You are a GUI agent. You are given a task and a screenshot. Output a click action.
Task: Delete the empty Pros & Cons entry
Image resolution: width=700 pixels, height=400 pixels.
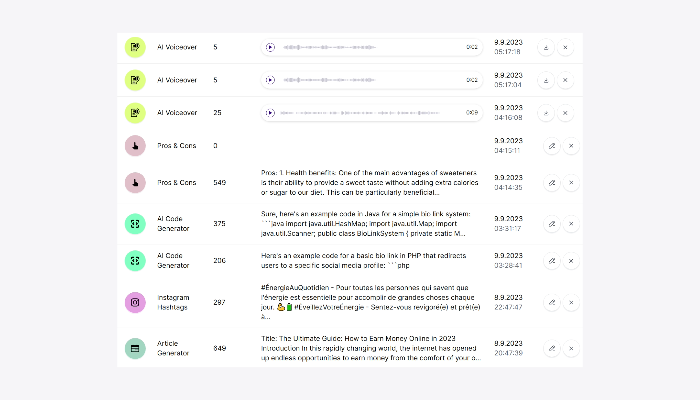tap(571, 146)
